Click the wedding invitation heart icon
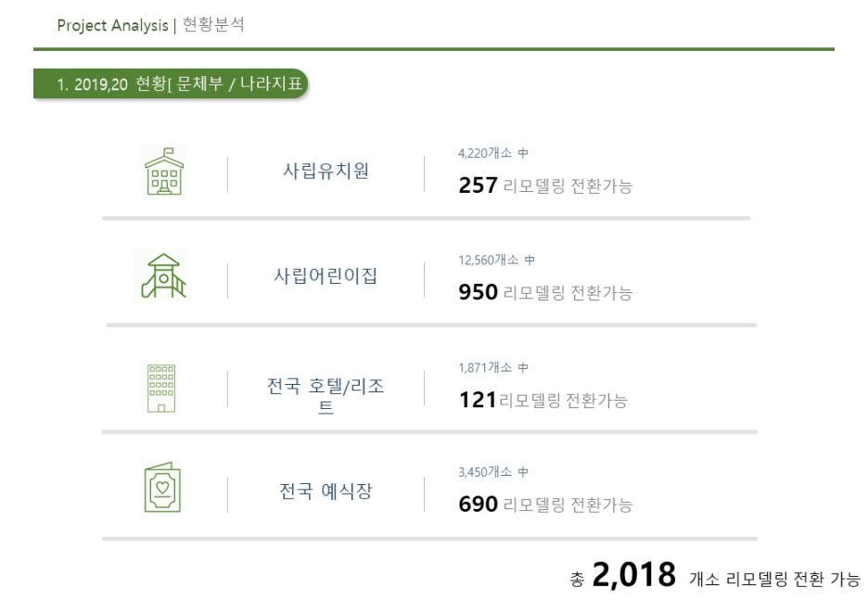Image resolution: width=868 pixels, height=601 pixels. pyautogui.click(x=162, y=488)
